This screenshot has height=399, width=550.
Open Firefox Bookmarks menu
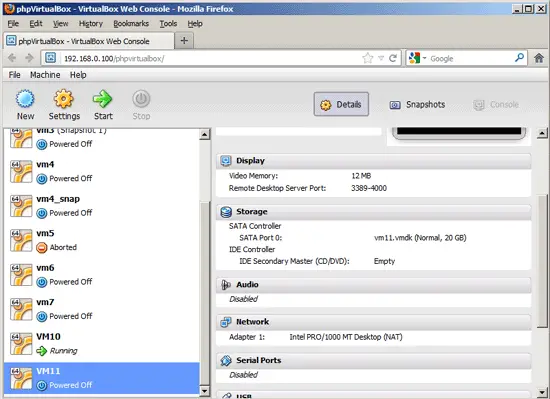click(x=131, y=24)
